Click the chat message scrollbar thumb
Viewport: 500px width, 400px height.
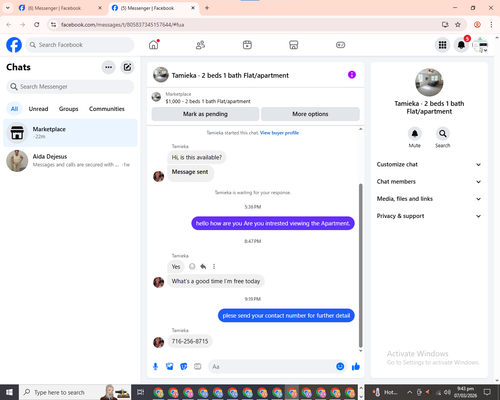pos(360,266)
